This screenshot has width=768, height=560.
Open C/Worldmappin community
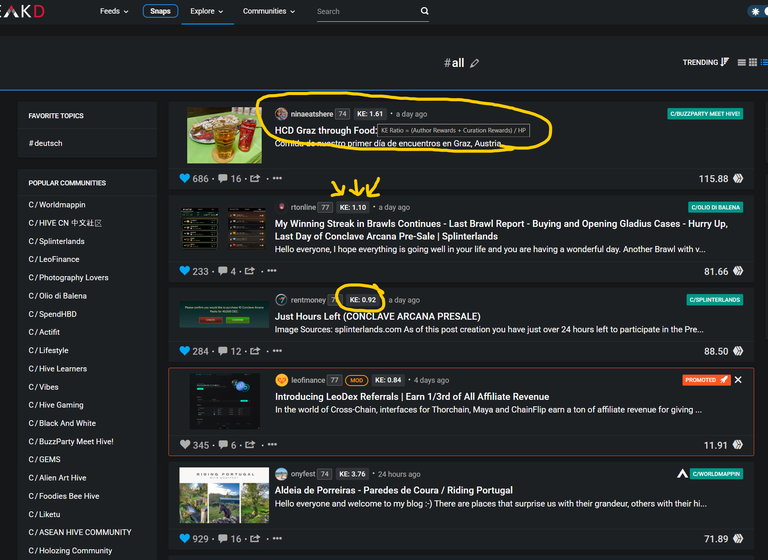(x=57, y=205)
